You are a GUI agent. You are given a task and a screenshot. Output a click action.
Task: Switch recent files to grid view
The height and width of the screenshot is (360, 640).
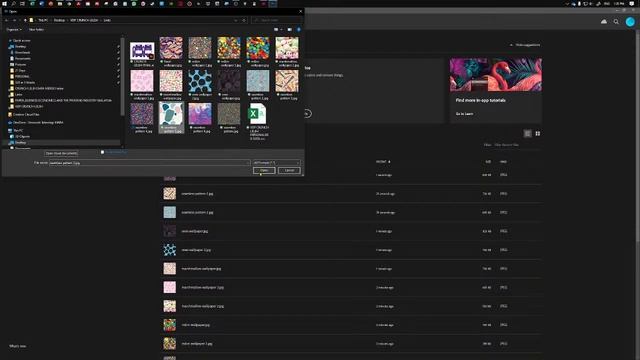coord(538,133)
